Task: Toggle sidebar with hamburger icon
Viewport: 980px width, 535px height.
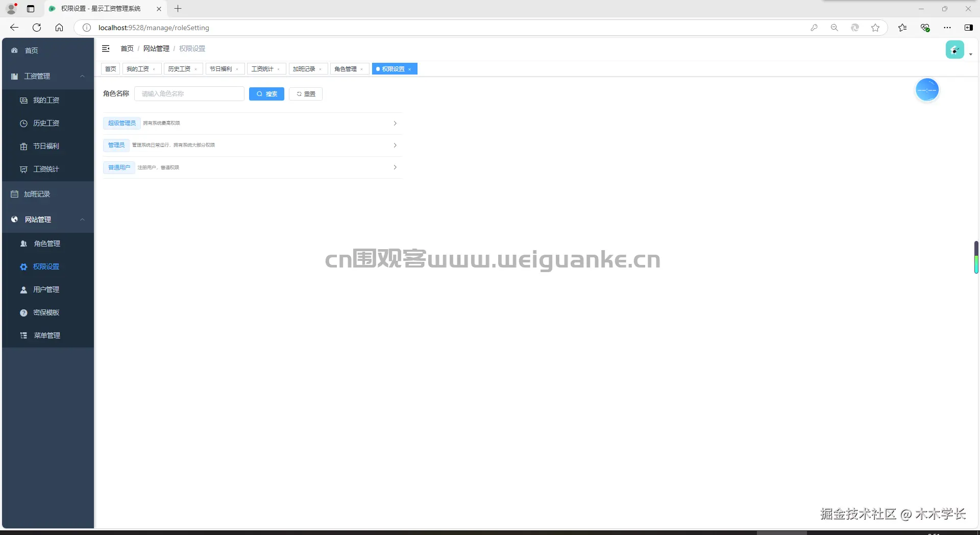Action: pos(106,48)
